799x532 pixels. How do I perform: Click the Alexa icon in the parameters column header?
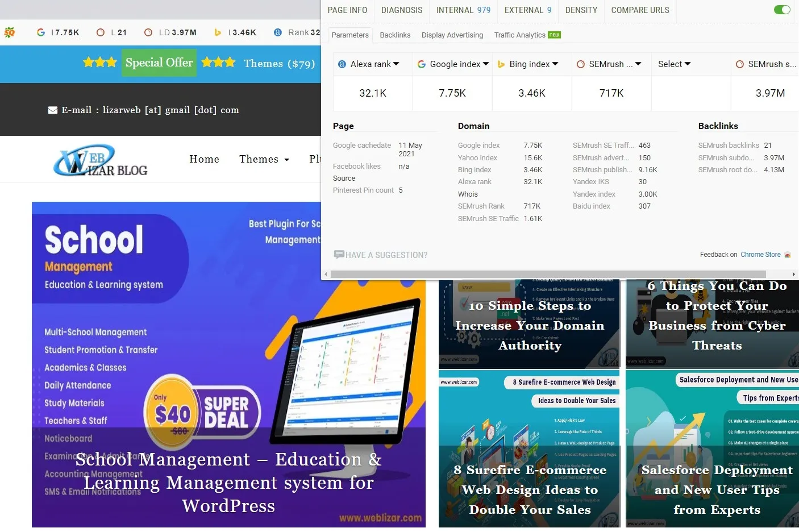pyautogui.click(x=342, y=64)
